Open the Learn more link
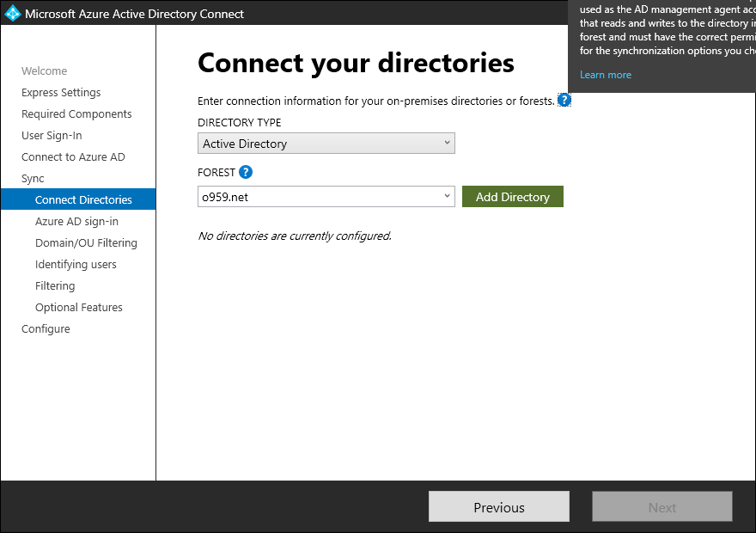The image size is (756, 533). point(606,75)
